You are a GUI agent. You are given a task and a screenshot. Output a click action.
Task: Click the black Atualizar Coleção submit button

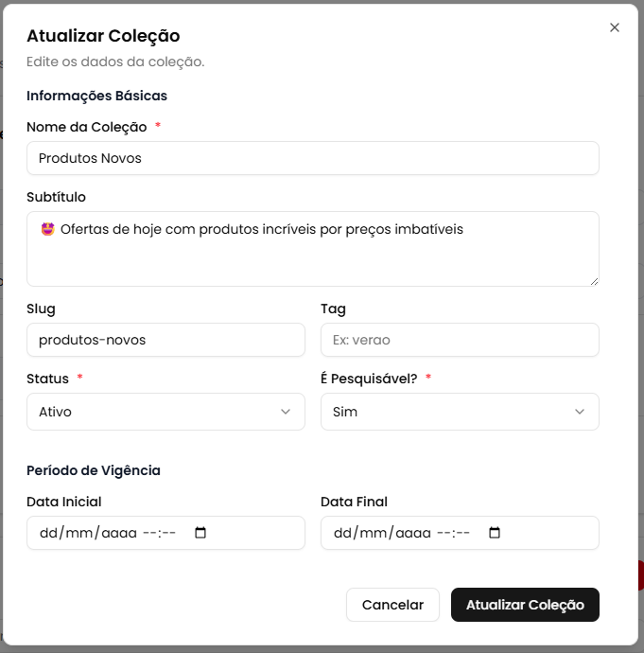point(525,605)
